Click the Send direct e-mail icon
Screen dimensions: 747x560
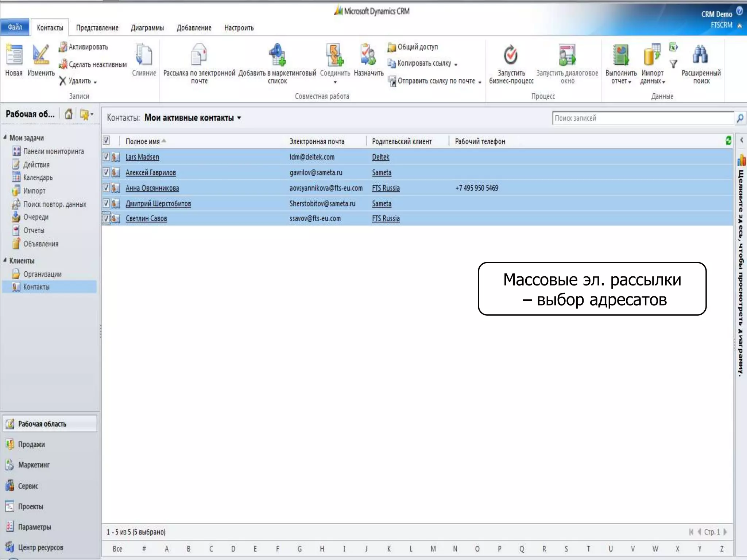tap(199, 55)
